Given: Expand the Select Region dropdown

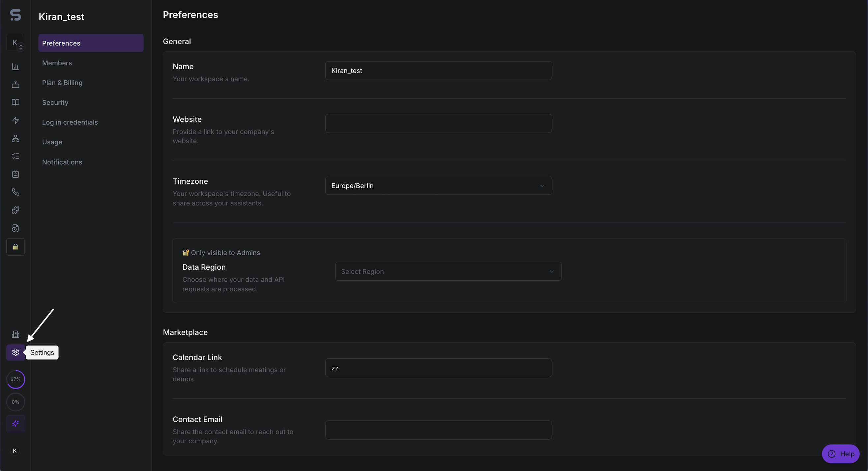Looking at the screenshot, I should click(x=448, y=271).
